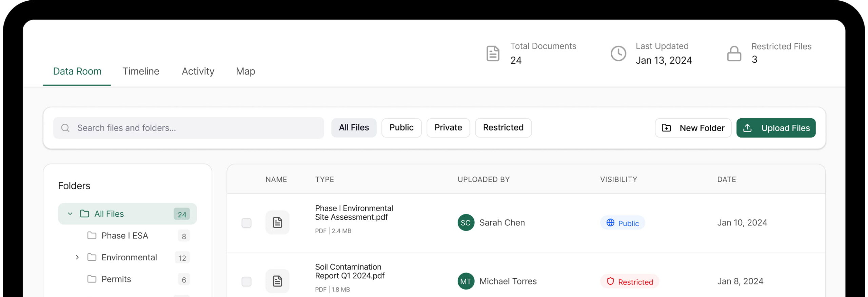Click the Last Updated clock icon
The width and height of the screenshot is (868, 297).
618,54
